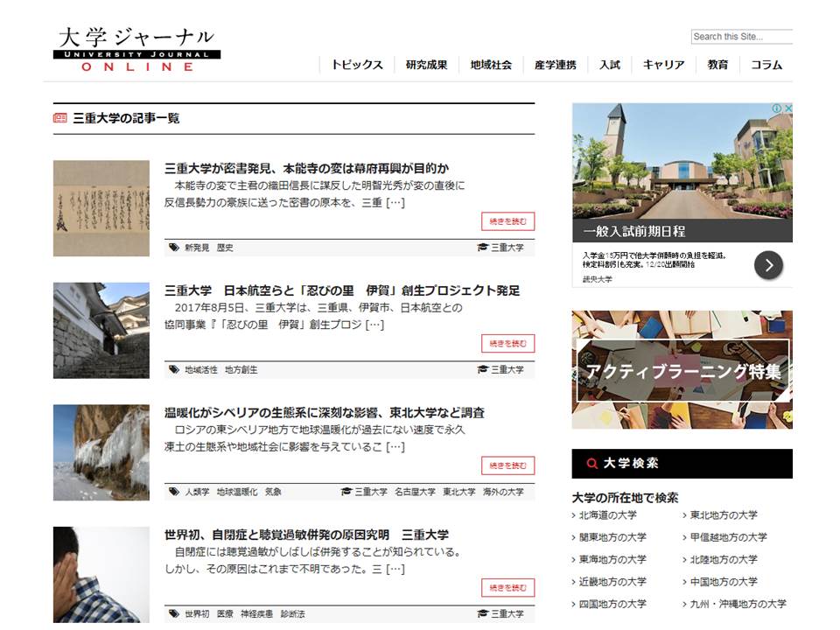Browse 近畿地方の大学

pyautogui.click(x=612, y=581)
